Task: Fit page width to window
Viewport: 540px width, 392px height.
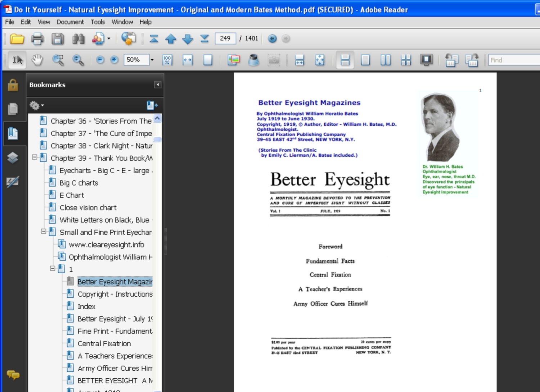Action: pos(188,60)
